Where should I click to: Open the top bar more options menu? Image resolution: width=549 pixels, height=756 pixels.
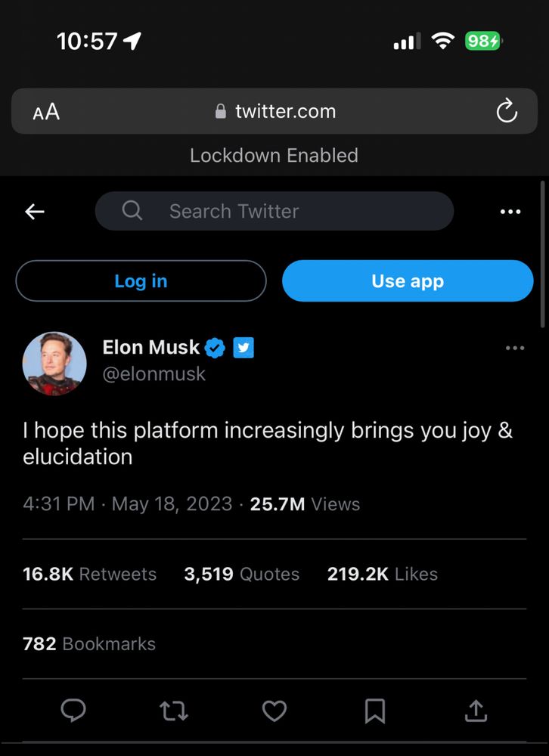510,212
